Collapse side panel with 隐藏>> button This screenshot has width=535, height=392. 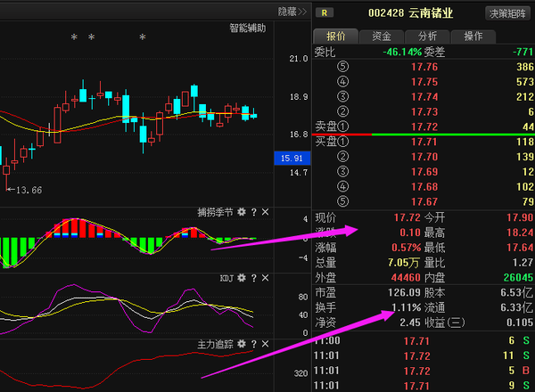(x=292, y=12)
